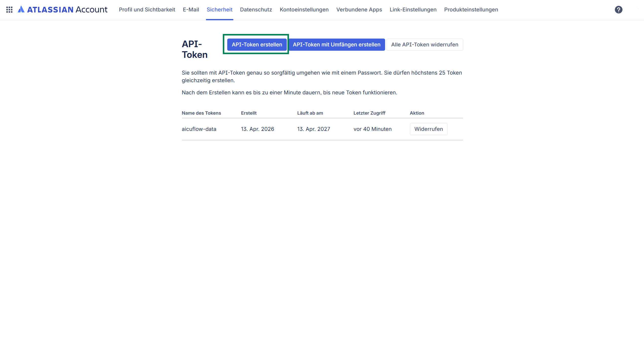Click the Atlassian Account logo

[63, 10]
